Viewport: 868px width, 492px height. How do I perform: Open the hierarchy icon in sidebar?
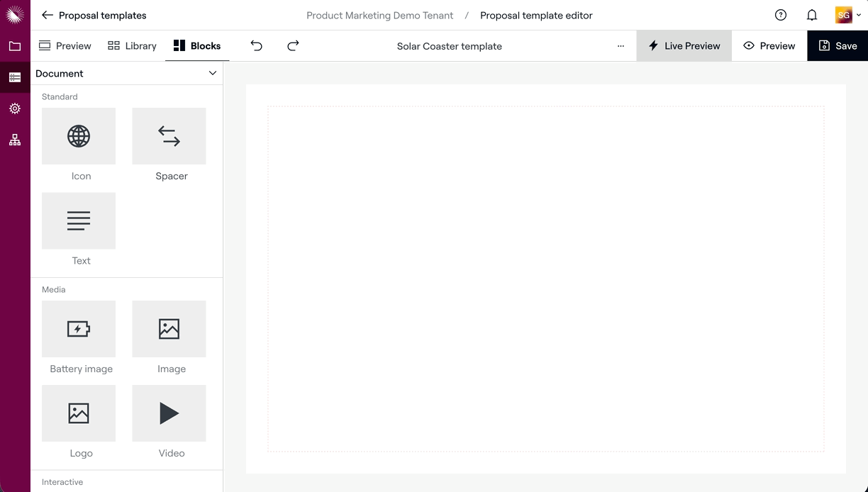pyautogui.click(x=15, y=140)
